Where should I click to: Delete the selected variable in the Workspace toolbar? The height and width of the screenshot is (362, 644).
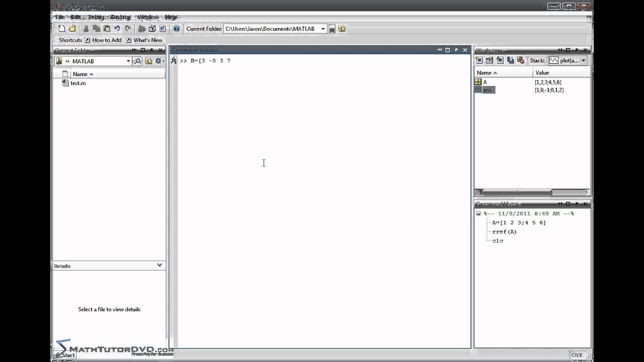point(520,60)
